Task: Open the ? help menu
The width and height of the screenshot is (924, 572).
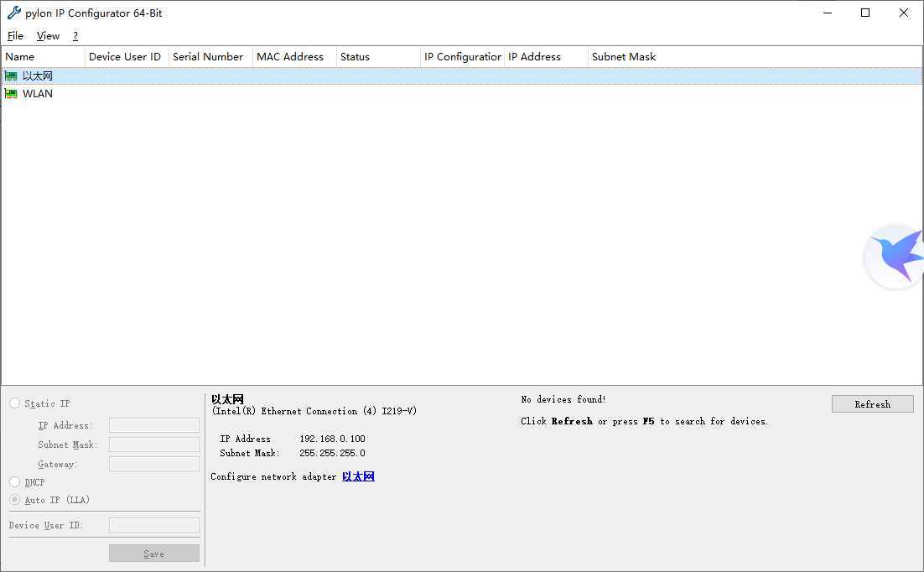Action: (x=75, y=36)
